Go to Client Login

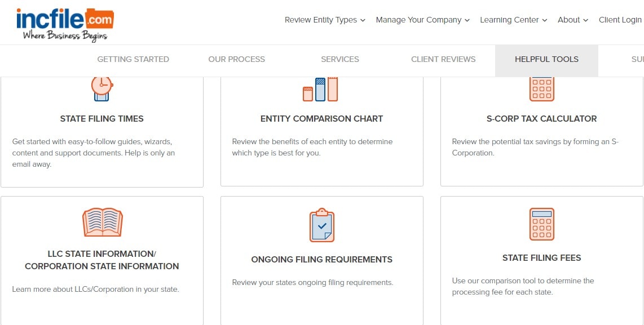620,20
